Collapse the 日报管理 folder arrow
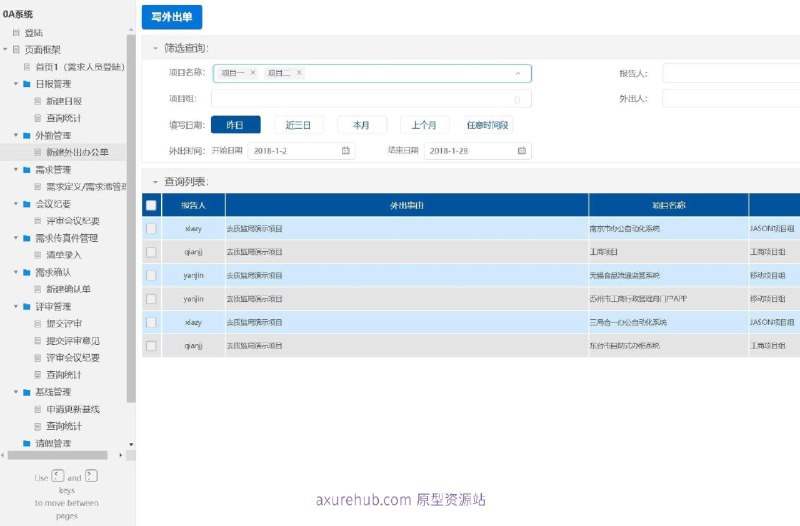This screenshot has width=800, height=526. point(16,84)
